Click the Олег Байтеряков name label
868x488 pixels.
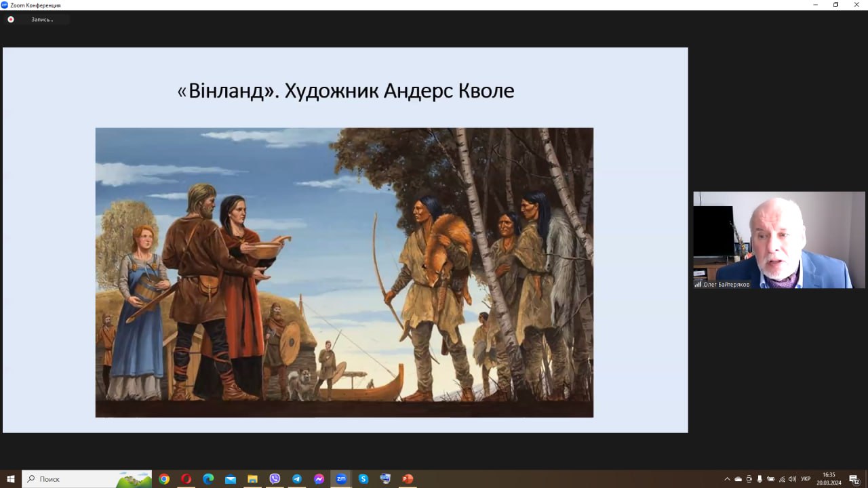click(x=726, y=284)
